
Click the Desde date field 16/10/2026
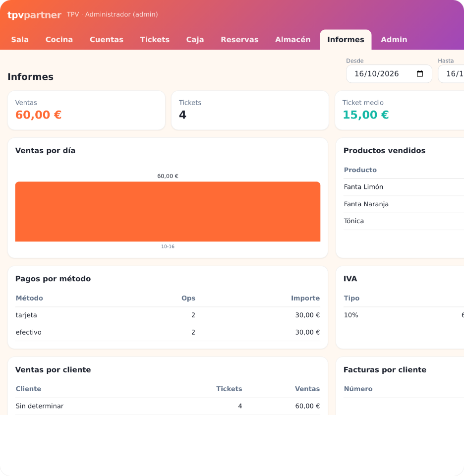point(389,74)
